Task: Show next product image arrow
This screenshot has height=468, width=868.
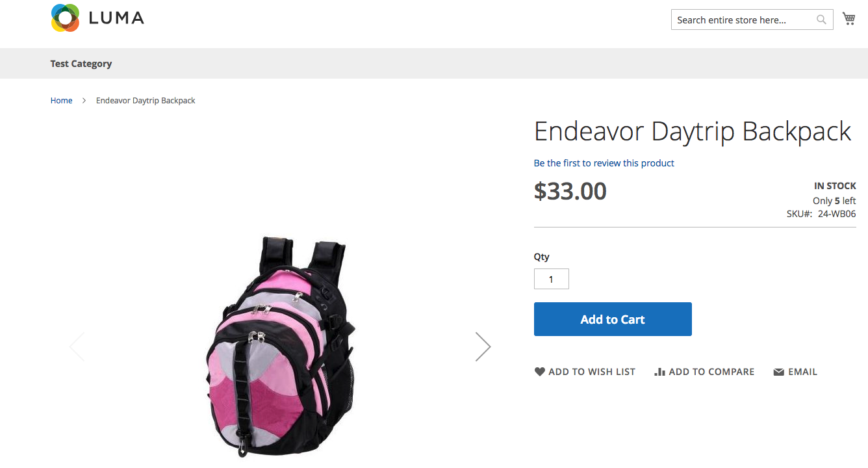Action: point(483,346)
